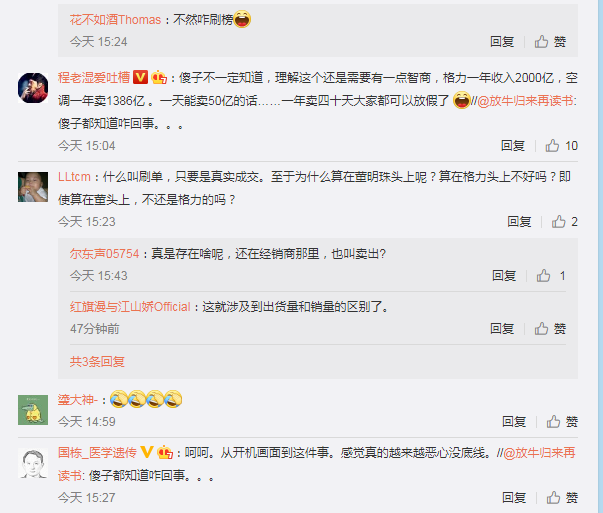Like 花不如酒Thomas's comment with thumbs-up
The height and width of the screenshot is (513, 603).
pyautogui.click(x=550, y=42)
